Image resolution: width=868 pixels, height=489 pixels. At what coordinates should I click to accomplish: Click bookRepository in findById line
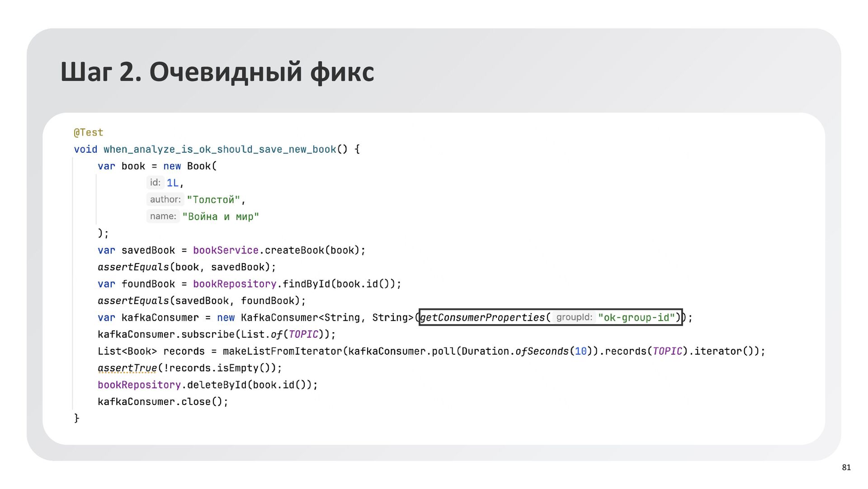point(234,284)
